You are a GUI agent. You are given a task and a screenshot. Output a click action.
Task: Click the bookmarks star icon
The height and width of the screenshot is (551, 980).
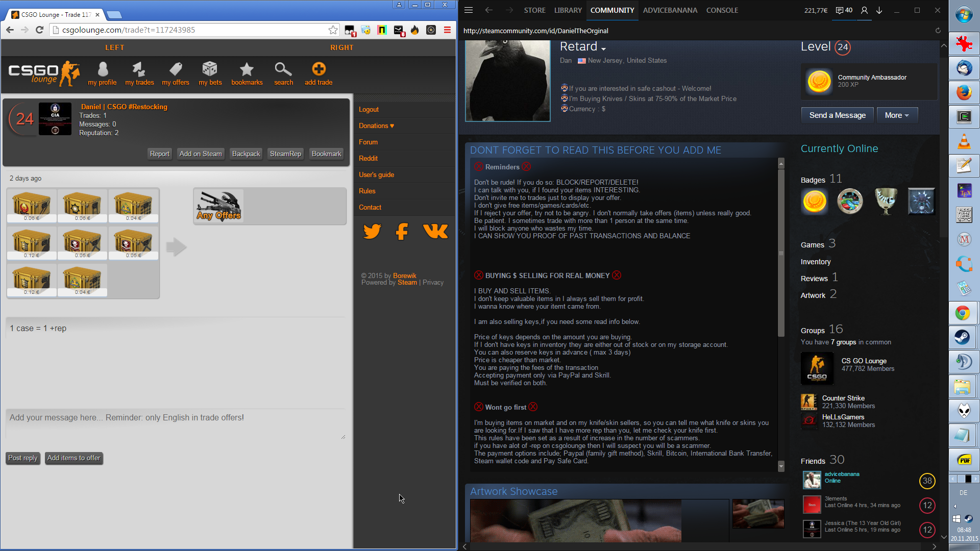(x=247, y=69)
